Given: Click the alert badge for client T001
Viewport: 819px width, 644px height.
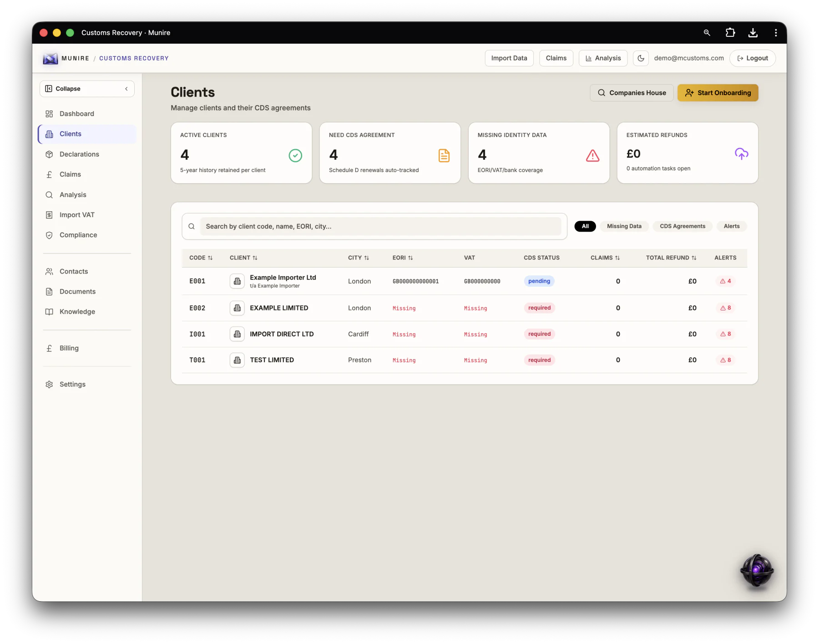Looking at the screenshot, I should tap(725, 360).
